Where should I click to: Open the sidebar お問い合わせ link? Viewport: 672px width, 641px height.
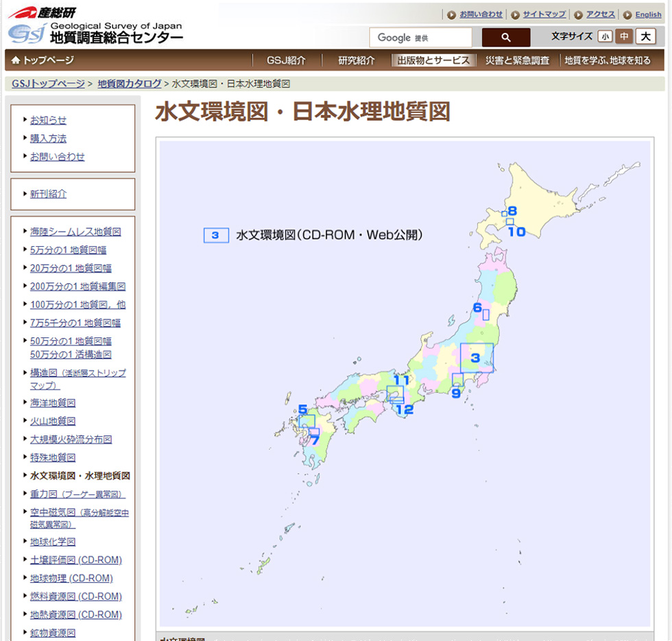57,156
